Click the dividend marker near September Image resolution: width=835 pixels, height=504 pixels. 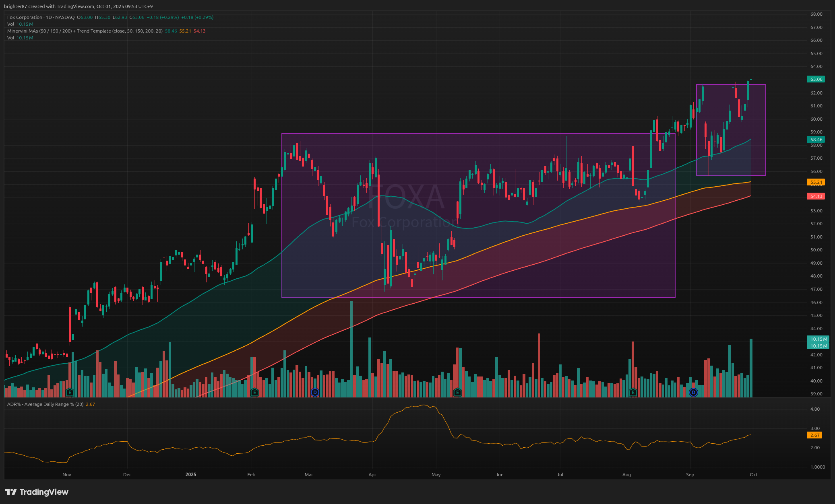click(x=693, y=392)
